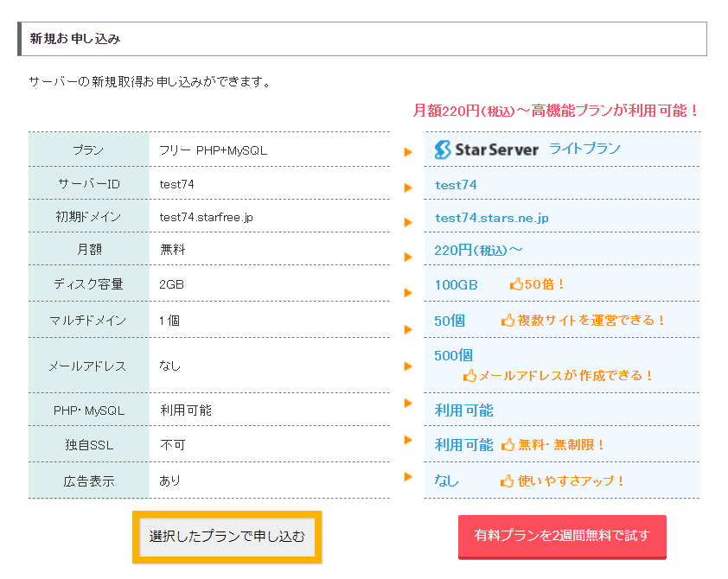This screenshot has height=579, width=728.
Task: Click the black なし value in メールアドレス row
Action: (169, 366)
